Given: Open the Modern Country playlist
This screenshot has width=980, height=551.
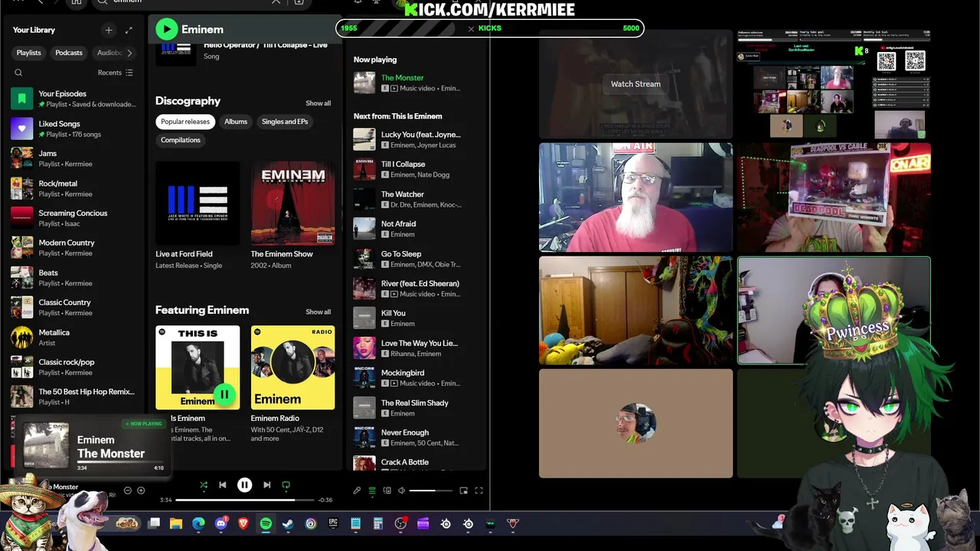Looking at the screenshot, I should pos(74,248).
